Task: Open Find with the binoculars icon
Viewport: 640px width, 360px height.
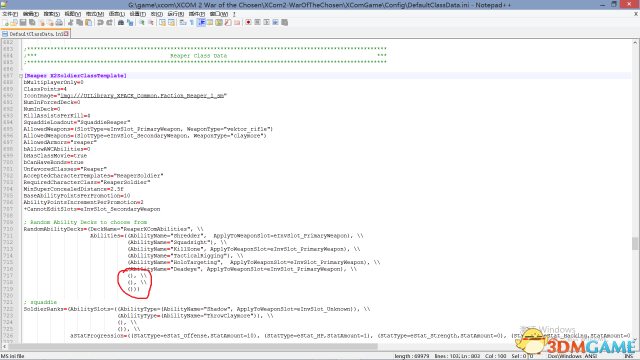Action: pyautogui.click(x=121, y=23)
